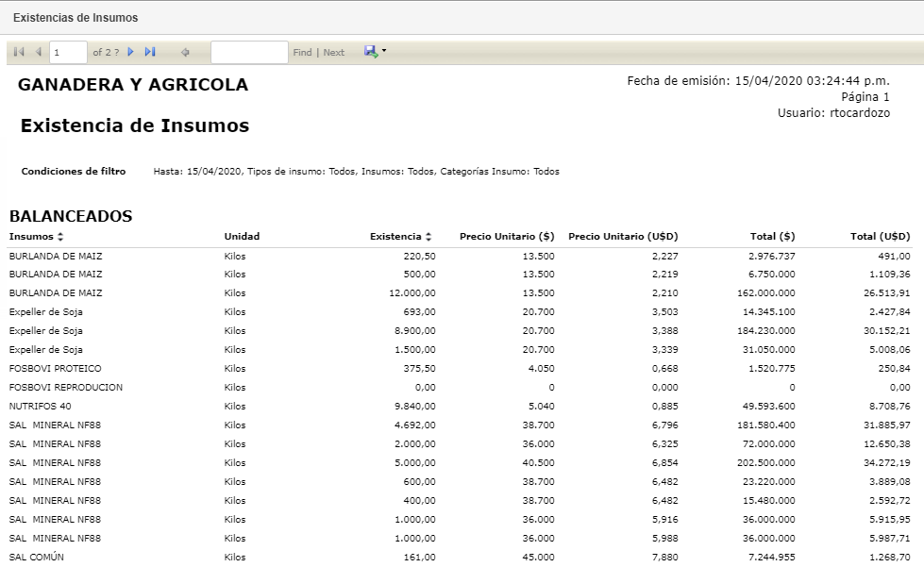Click the current page number field

(x=68, y=53)
